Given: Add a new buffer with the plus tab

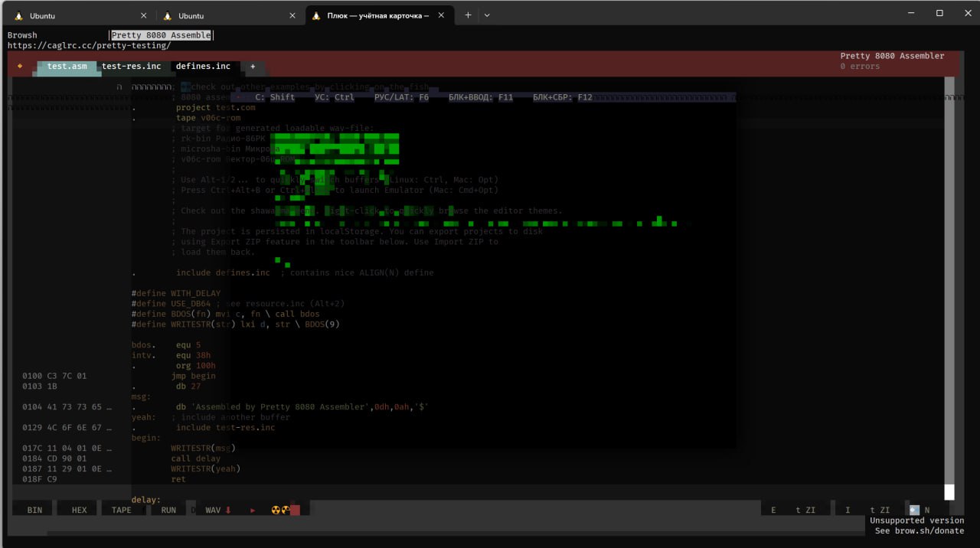Looking at the screenshot, I should point(253,67).
